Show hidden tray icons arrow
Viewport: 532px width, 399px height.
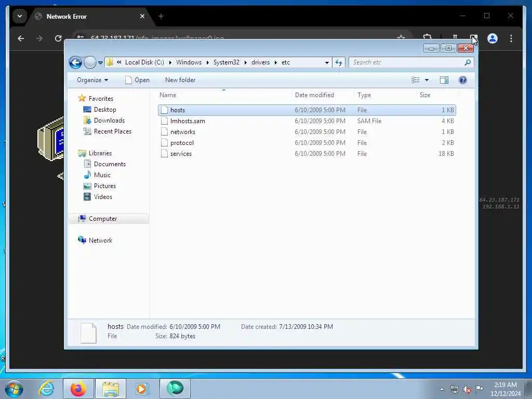coord(442,390)
